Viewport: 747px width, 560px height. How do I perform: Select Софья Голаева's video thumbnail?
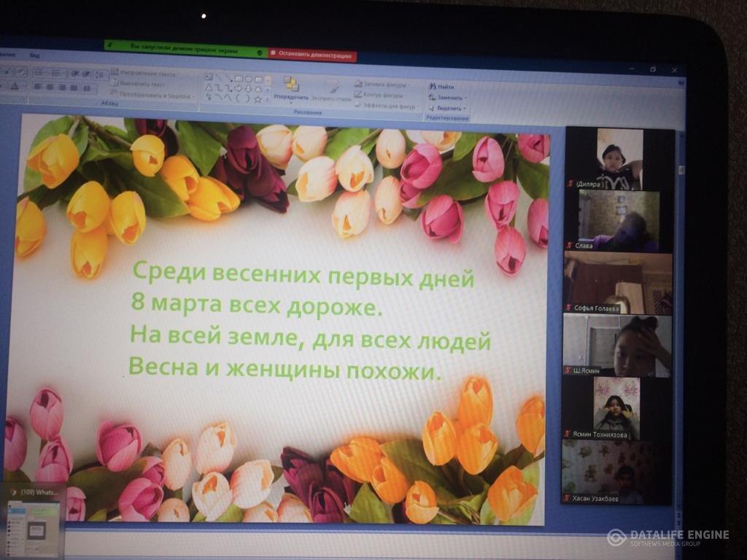[617, 283]
